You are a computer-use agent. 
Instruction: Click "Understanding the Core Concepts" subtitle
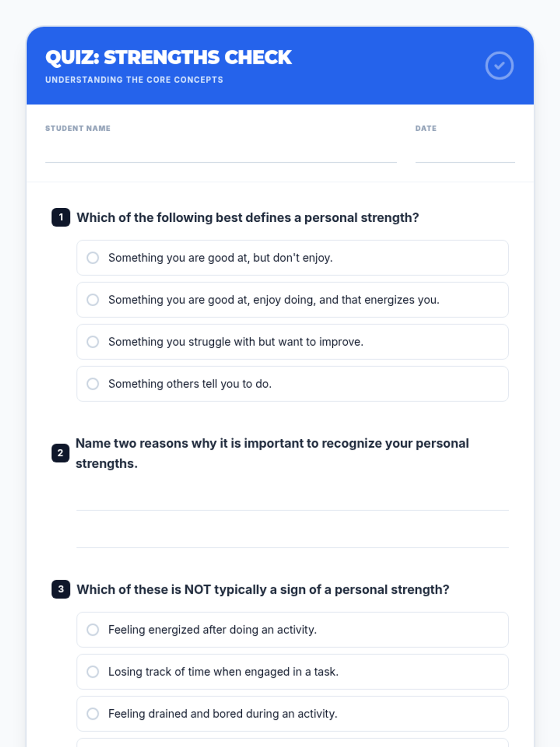(134, 80)
